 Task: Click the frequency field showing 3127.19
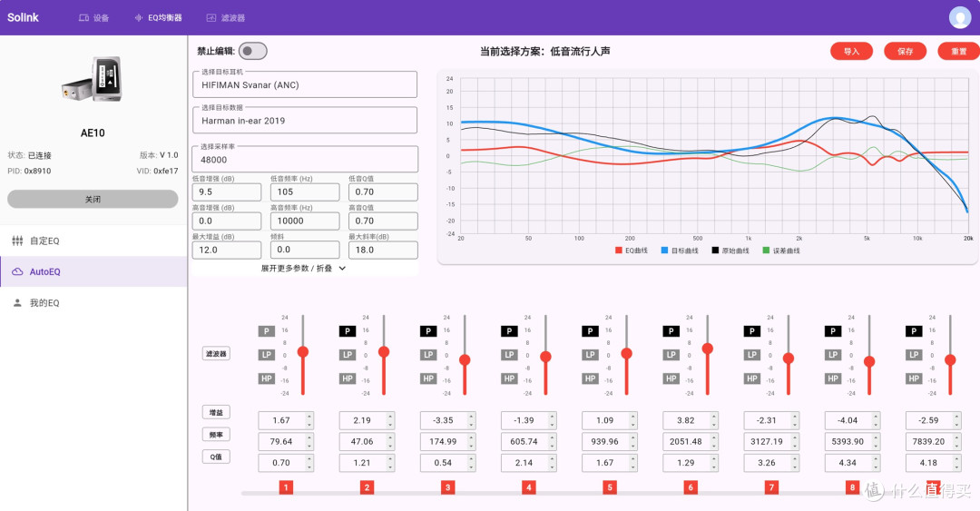[771, 442]
